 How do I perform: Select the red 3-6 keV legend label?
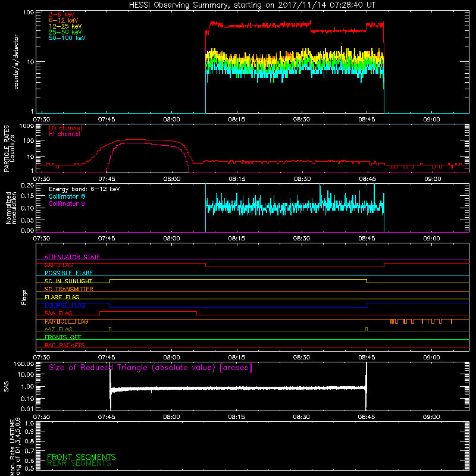62,14
